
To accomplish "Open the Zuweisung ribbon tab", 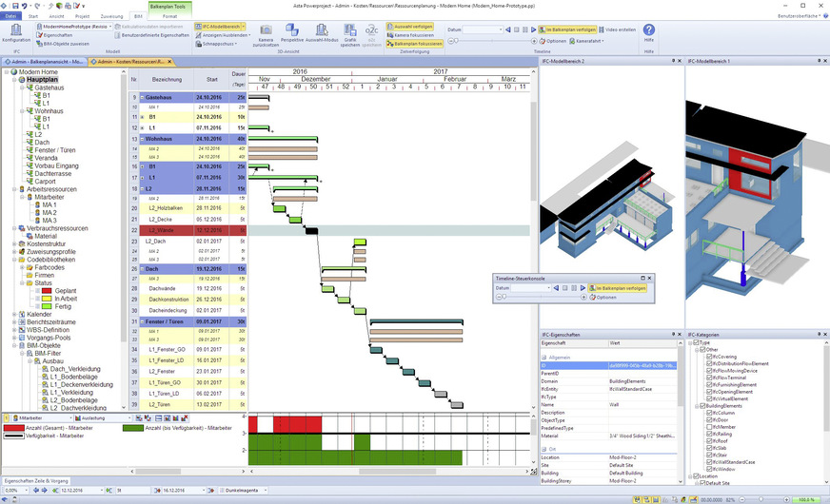I will click(110, 17).
